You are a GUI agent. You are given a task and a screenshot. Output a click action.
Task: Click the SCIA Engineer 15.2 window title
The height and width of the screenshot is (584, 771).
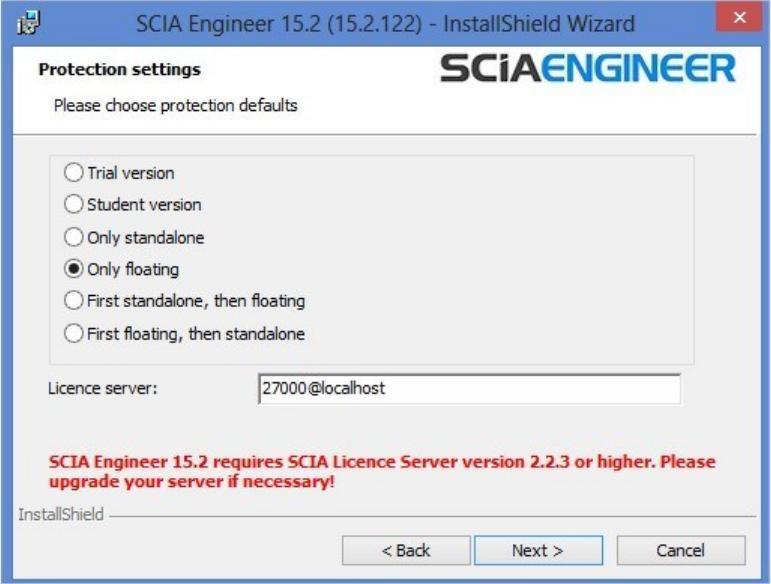click(386, 24)
